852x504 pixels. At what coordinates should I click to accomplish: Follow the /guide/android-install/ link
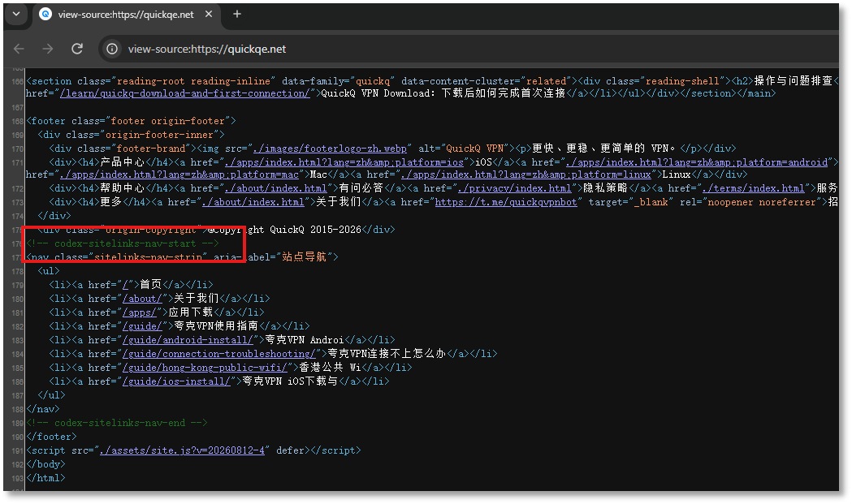[188, 340]
